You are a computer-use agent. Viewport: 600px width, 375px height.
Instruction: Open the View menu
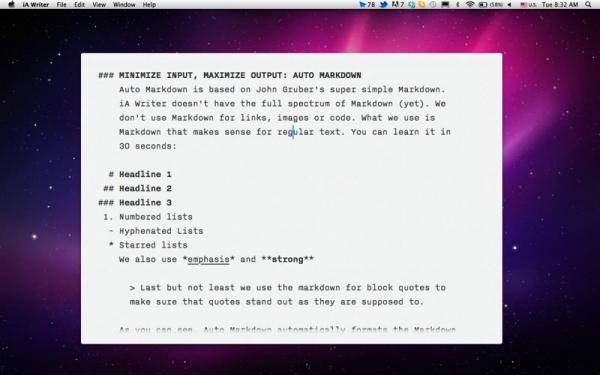pos(99,5)
